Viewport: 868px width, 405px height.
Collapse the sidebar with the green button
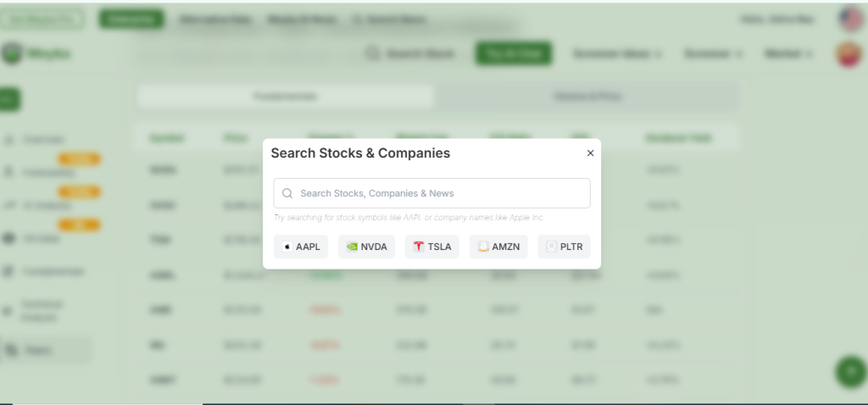click(x=9, y=99)
